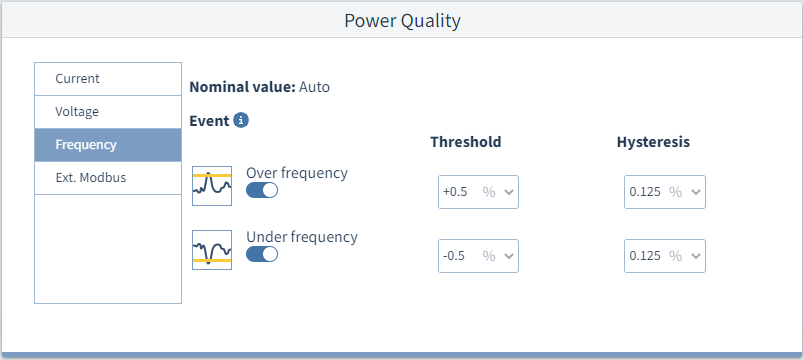
Task: Click the Hysteresis column heading
Action: (x=653, y=142)
